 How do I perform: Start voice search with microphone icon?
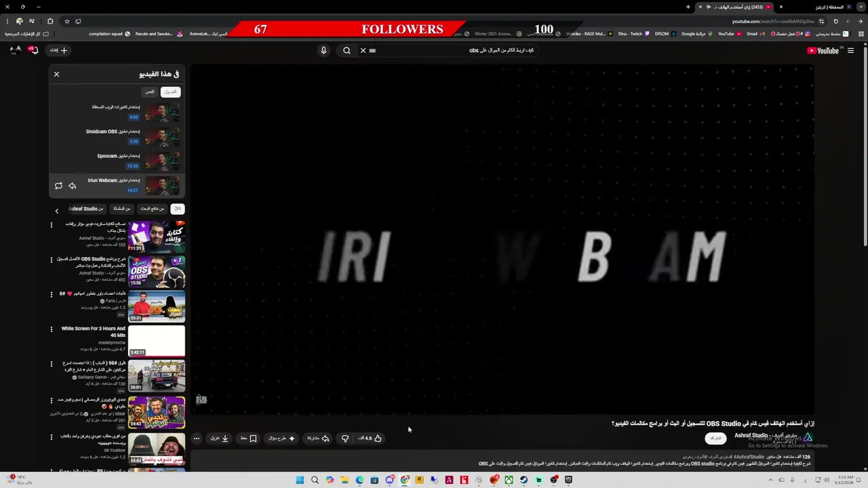pos(323,50)
